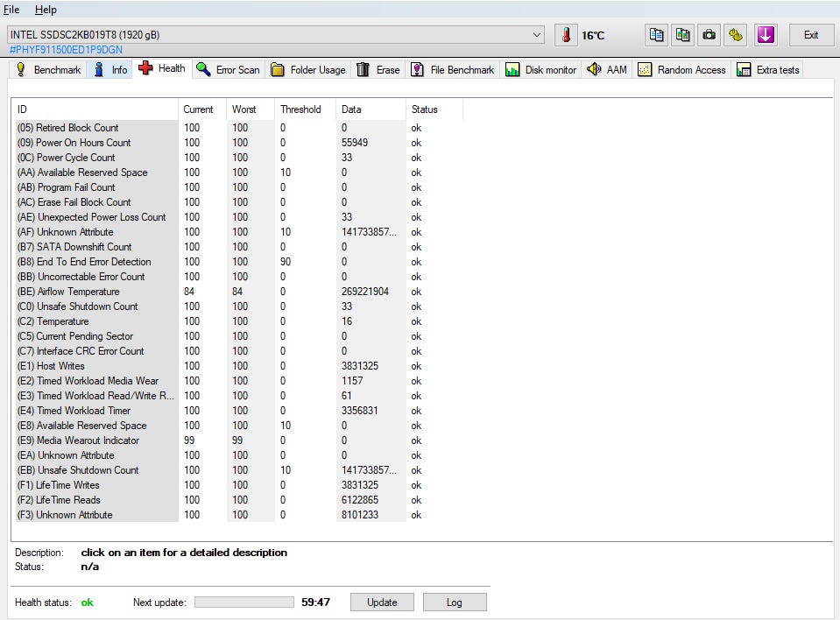
Task: Click the Next update progress bar
Action: (244, 602)
